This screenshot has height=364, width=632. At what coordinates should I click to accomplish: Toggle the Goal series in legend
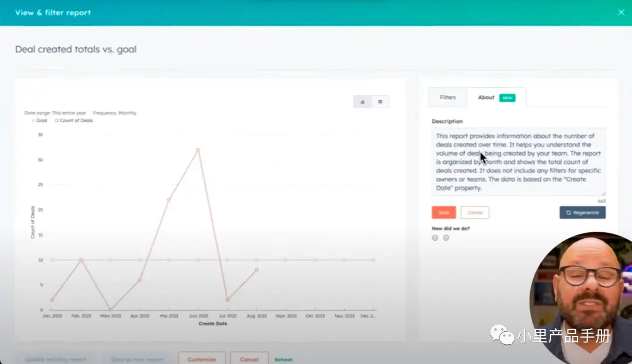coord(40,121)
